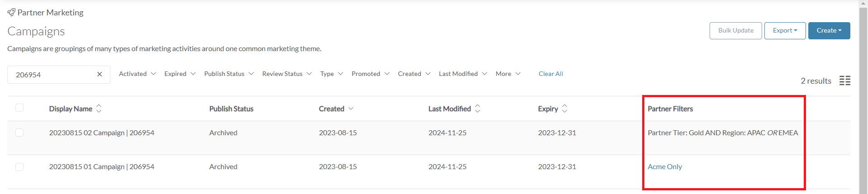The image size is (868, 194).
Task: Click the Partner Marketing rocket icon
Action: (x=11, y=13)
